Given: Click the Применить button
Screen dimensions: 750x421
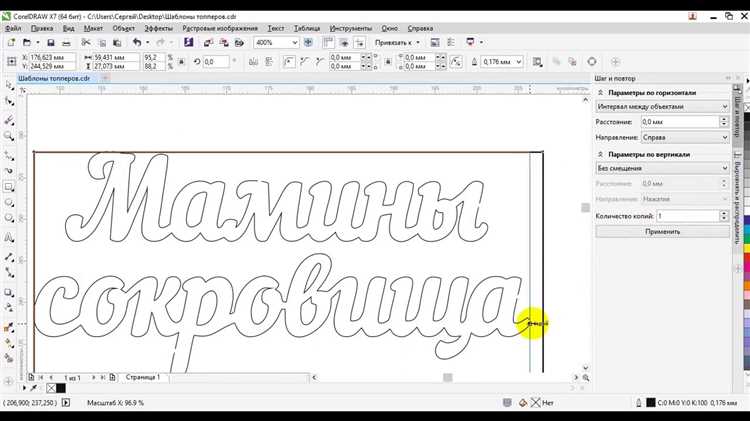Looking at the screenshot, I should 662,232.
